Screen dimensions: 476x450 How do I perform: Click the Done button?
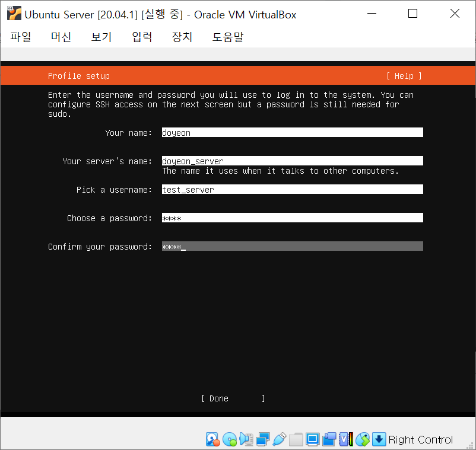point(233,398)
